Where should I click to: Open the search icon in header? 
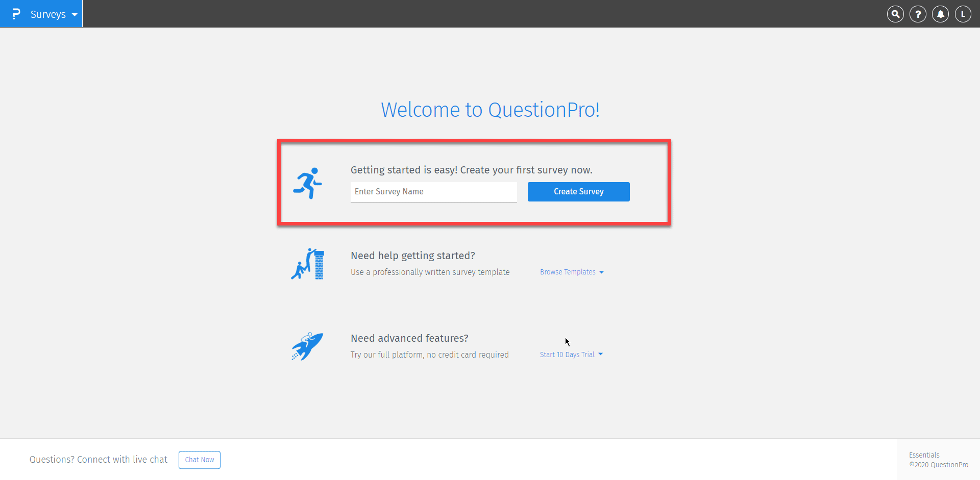895,14
